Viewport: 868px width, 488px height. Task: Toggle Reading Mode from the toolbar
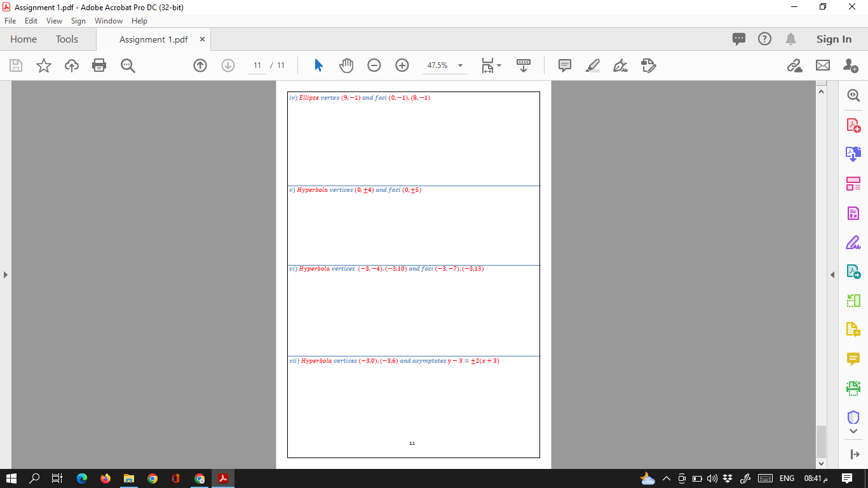pos(522,65)
